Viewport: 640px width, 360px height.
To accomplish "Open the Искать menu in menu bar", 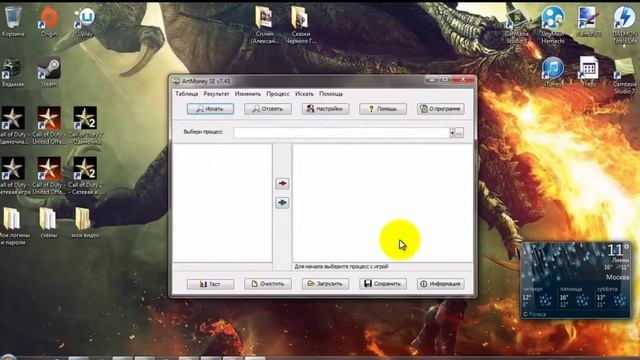I will [304, 94].
